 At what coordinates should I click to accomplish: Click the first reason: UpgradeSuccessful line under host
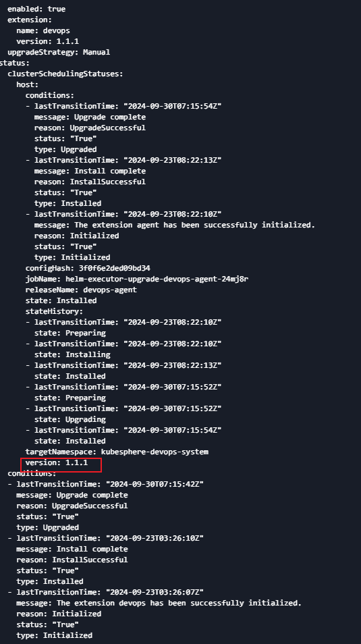[x=90, y=128]
